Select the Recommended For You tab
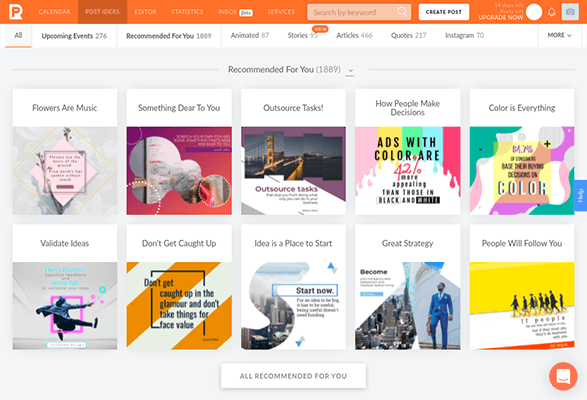This screenshot has height=400, width=587. (169, 36)
